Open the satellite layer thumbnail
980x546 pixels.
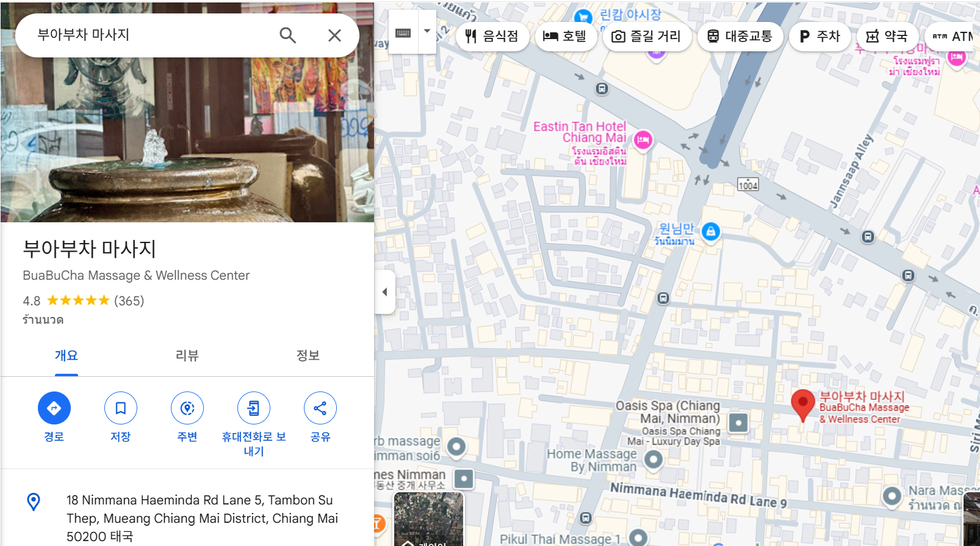[428, 519]
